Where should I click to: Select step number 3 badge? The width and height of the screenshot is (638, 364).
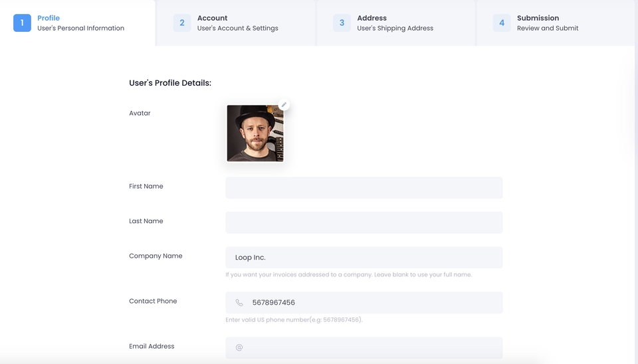[342, 23]
